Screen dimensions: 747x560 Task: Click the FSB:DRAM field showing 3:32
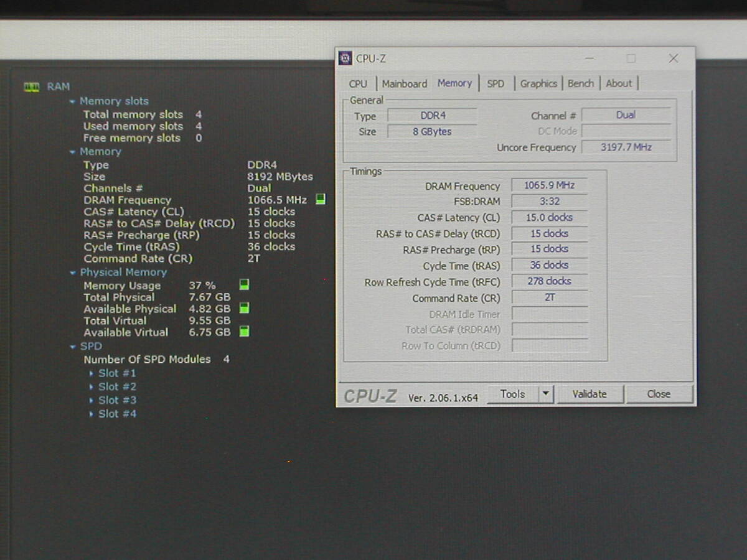coord(550,202)
